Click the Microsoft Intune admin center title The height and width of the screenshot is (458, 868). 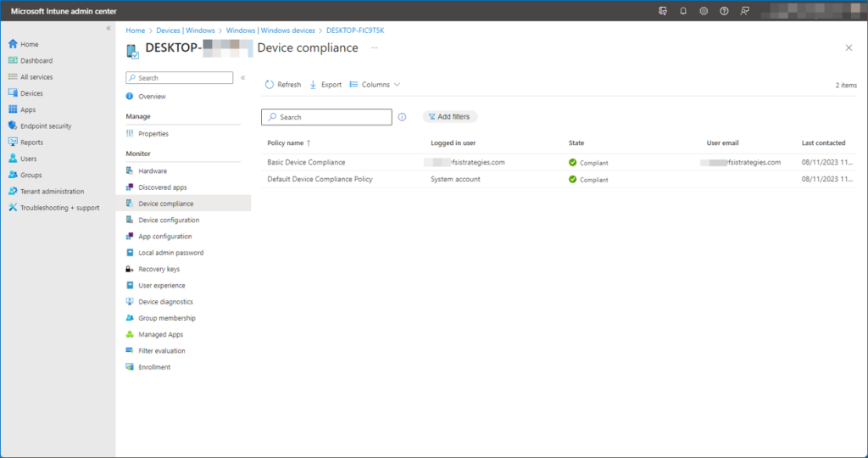(64, 11)
